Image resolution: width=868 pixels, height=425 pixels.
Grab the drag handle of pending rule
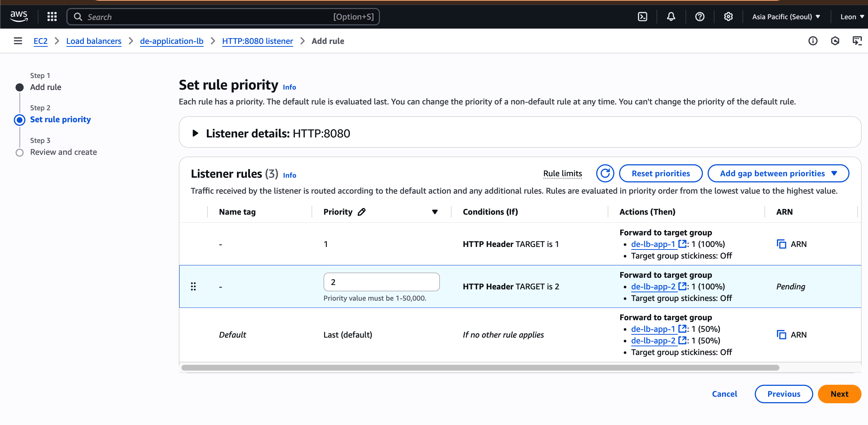[x=193, y=286]
